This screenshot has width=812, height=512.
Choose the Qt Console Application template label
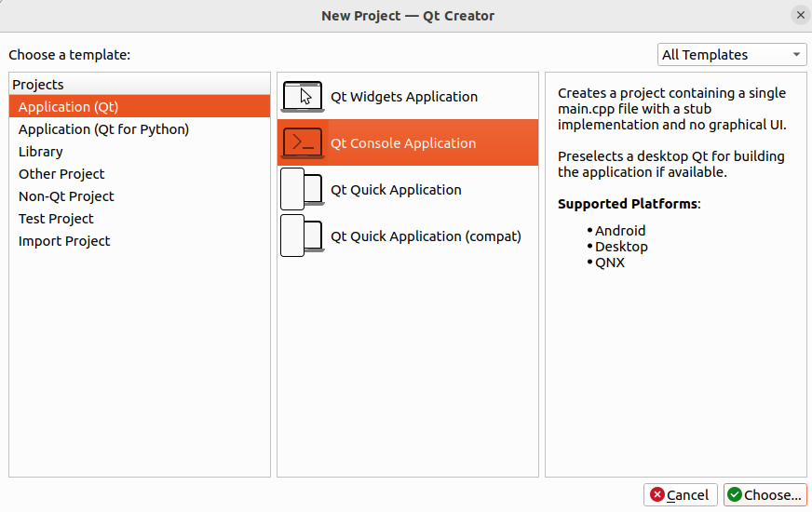(x=403, y=143)
